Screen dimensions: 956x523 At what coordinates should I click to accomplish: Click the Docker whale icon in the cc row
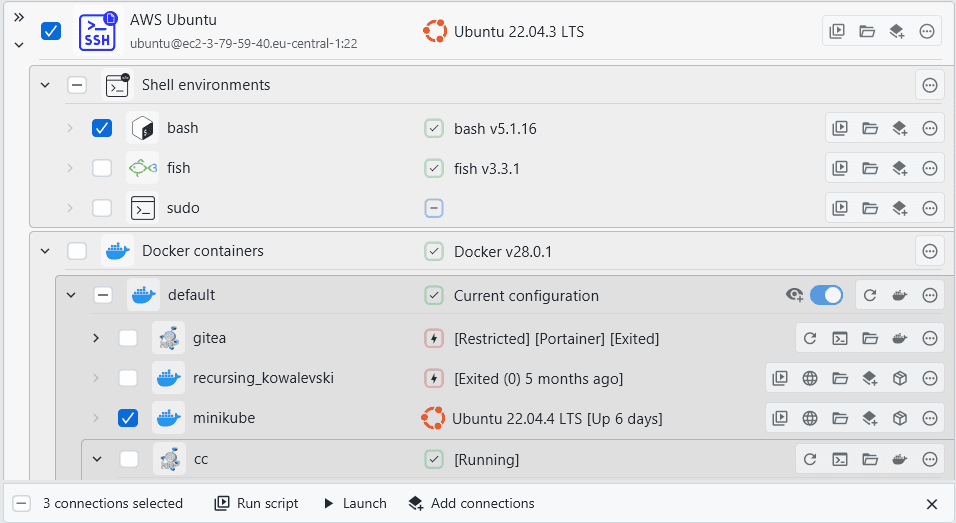point(899,460)
